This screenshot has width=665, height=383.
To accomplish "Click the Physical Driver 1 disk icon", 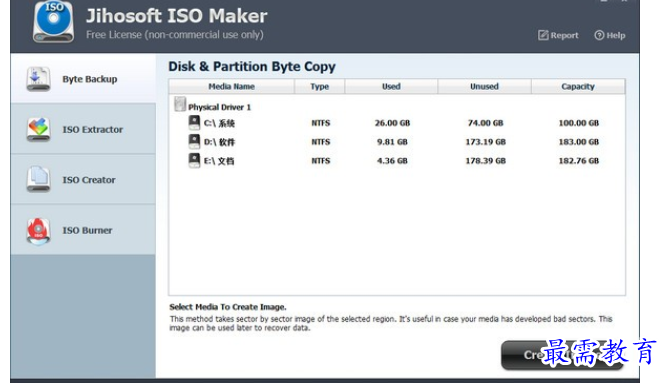I will (x=180, y=104).
